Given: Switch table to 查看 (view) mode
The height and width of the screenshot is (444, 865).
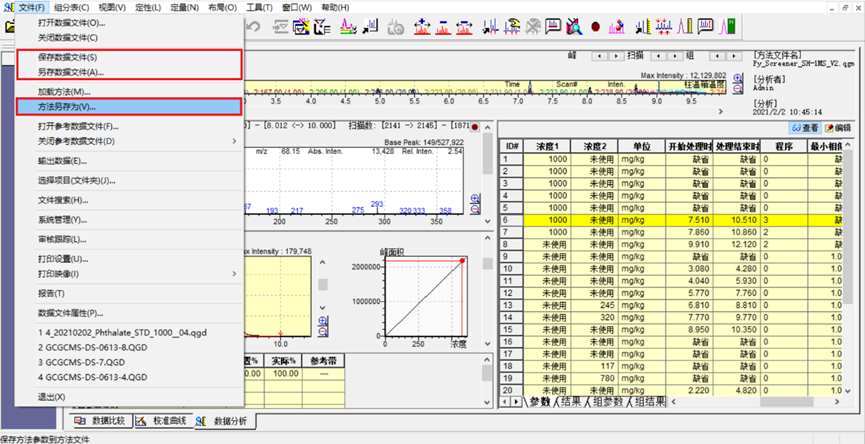Looking at the screenshot, I should pos(803,128).
